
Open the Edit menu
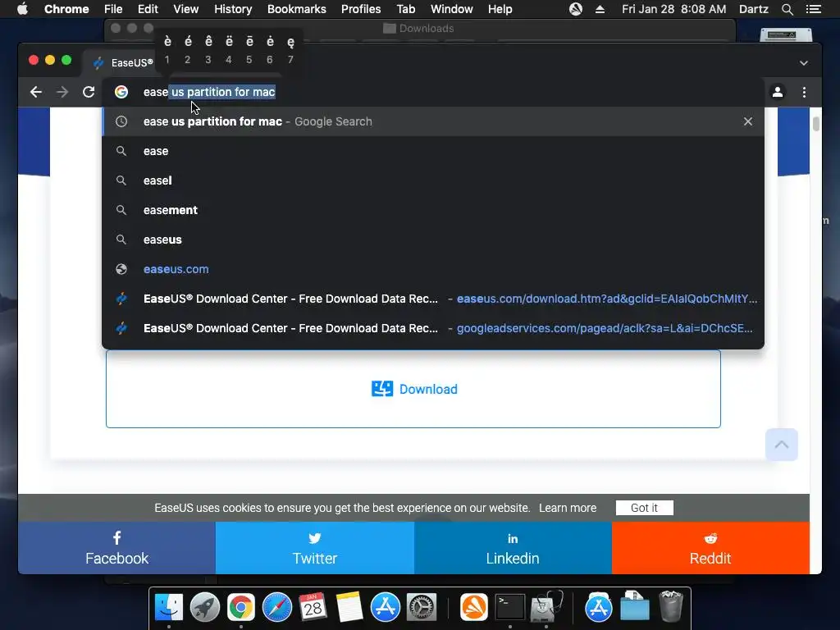(x=148, y=9)
